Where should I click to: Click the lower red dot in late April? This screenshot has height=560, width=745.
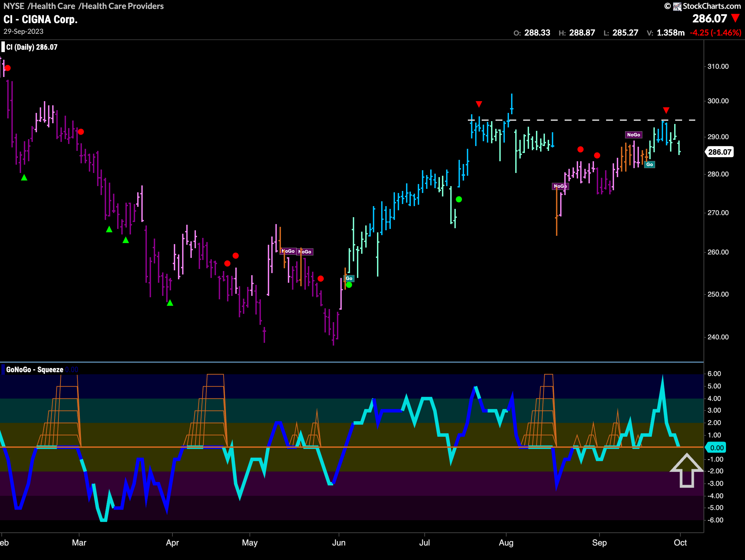227,263
